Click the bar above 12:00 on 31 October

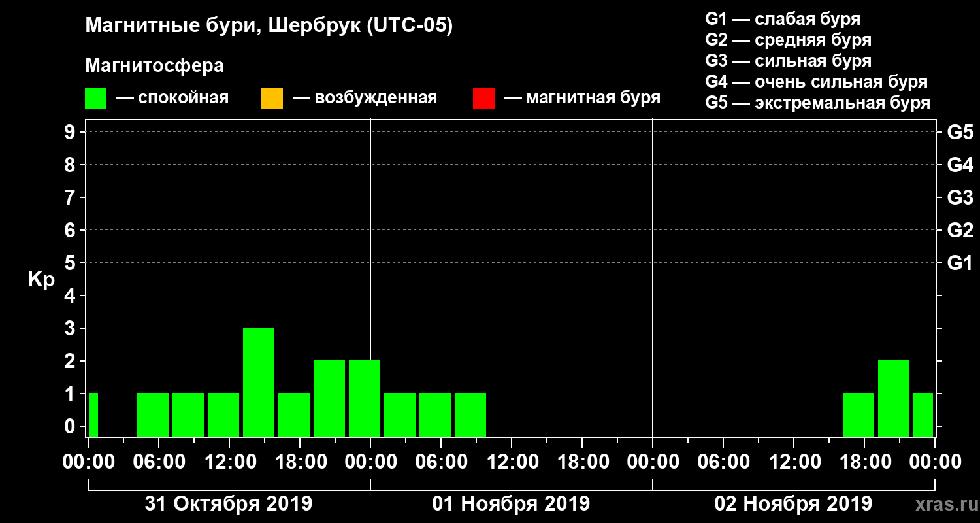pos(223,415)
